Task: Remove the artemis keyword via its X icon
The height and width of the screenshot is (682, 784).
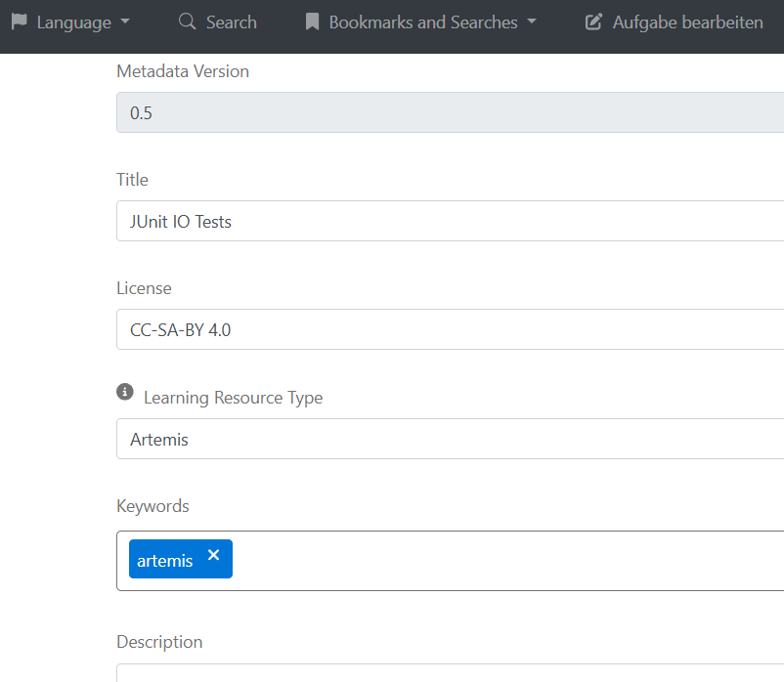Action: (x=213, y=553)
